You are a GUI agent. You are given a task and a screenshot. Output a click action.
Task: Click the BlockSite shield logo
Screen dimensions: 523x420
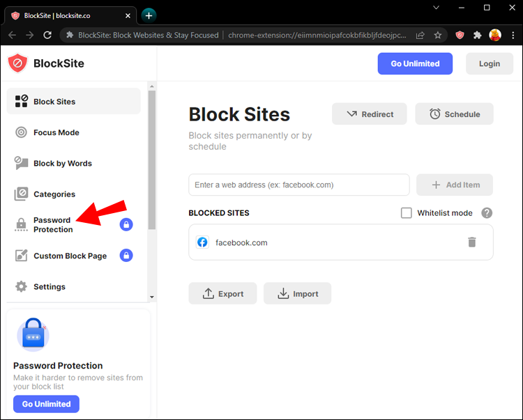click(x=17, y=63)
